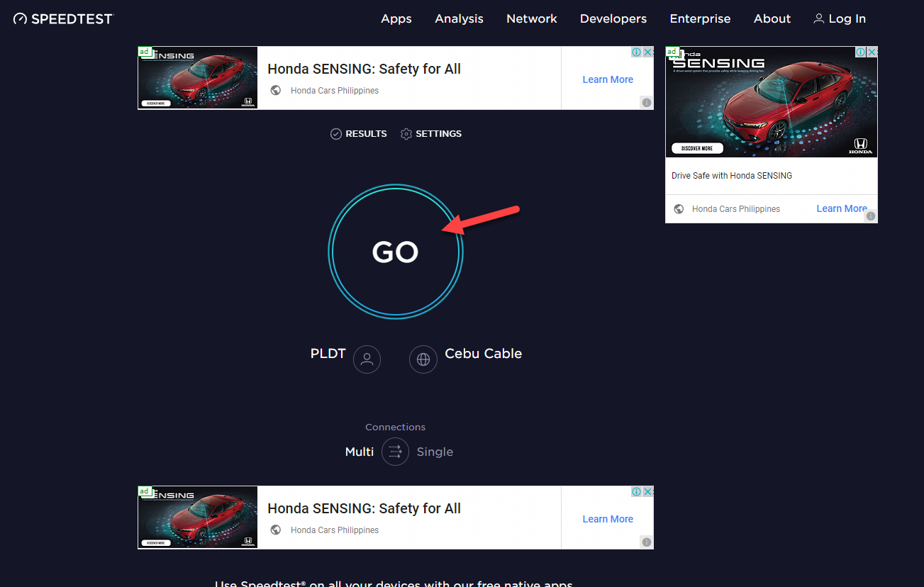The height and width of the screenshot is (587, 924).
Task: Select Multi connections mode
Action: click(360, 452)
